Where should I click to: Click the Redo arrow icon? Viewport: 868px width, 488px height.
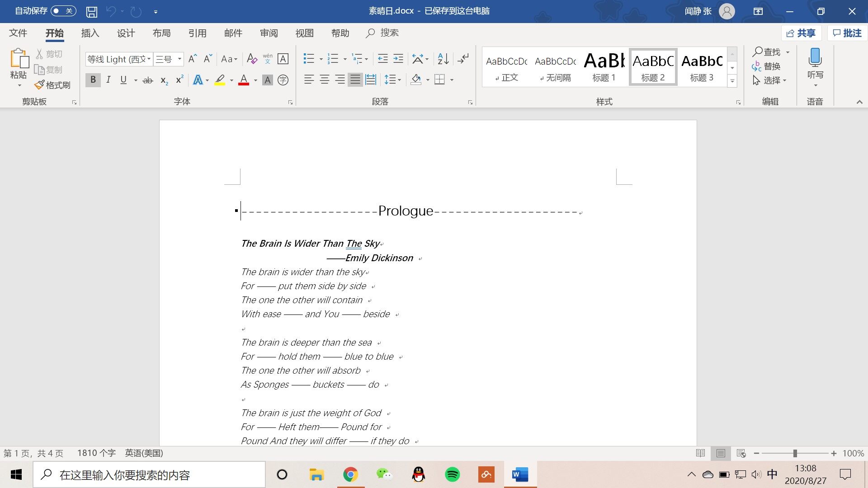pyautogui.click(x=136, y=11)
